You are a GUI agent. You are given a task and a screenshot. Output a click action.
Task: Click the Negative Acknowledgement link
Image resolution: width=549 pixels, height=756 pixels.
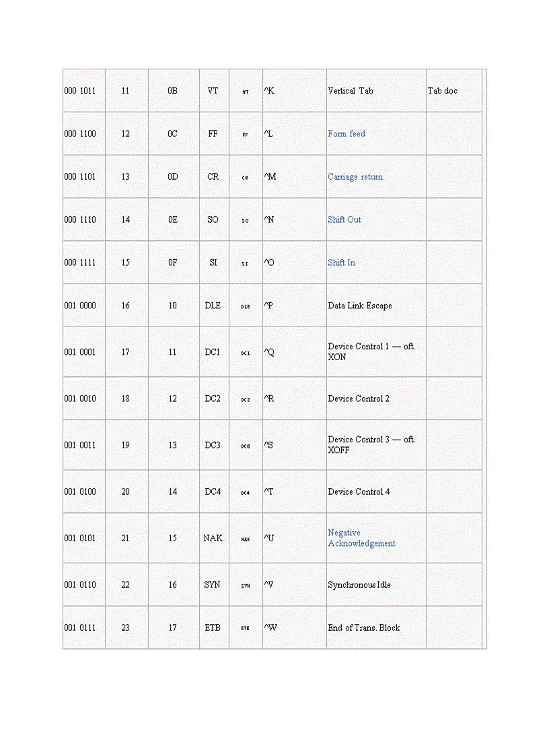point(361,539)
